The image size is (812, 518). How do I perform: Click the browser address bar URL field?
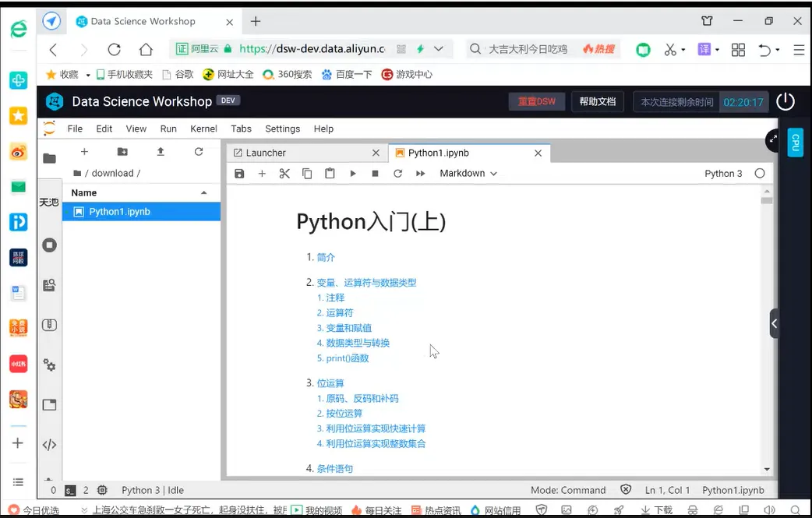312,49
